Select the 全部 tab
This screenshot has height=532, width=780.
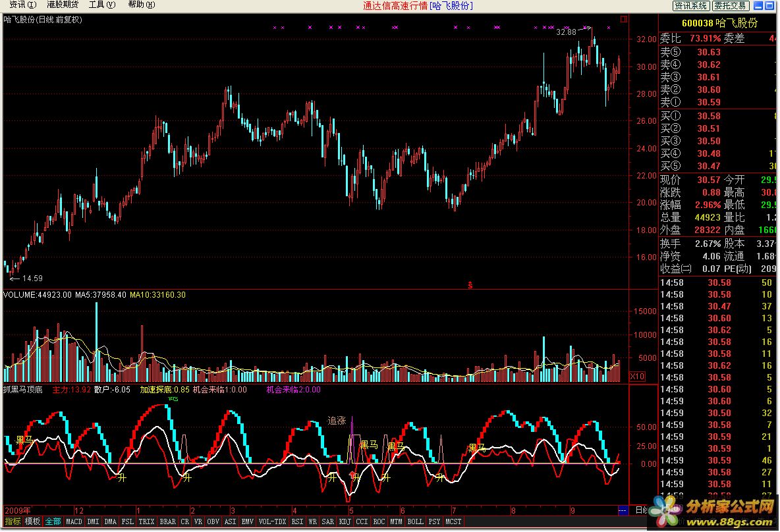53,521
